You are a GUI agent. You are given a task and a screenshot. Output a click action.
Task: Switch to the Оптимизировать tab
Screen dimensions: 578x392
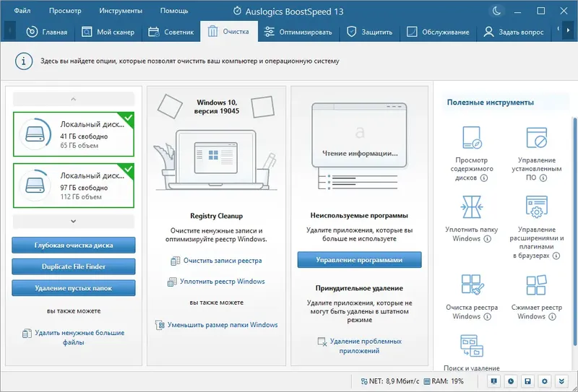(298, 32)
